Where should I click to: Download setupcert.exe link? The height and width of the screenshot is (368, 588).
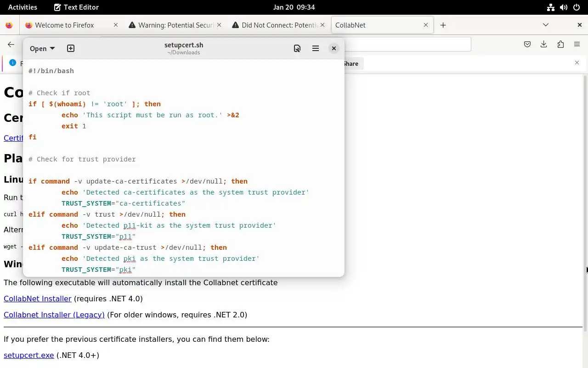click(29, 355)
